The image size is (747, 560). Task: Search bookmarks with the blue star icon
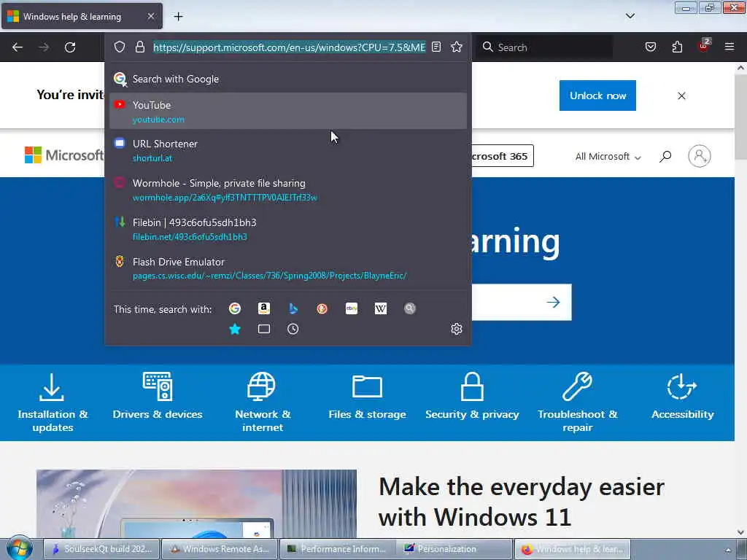(235, 329)
